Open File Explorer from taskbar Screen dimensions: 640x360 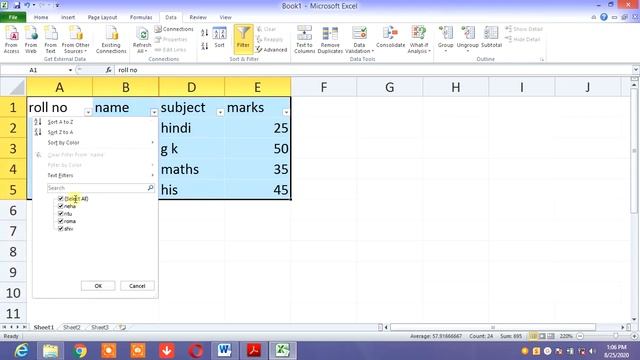click(50, 351)
